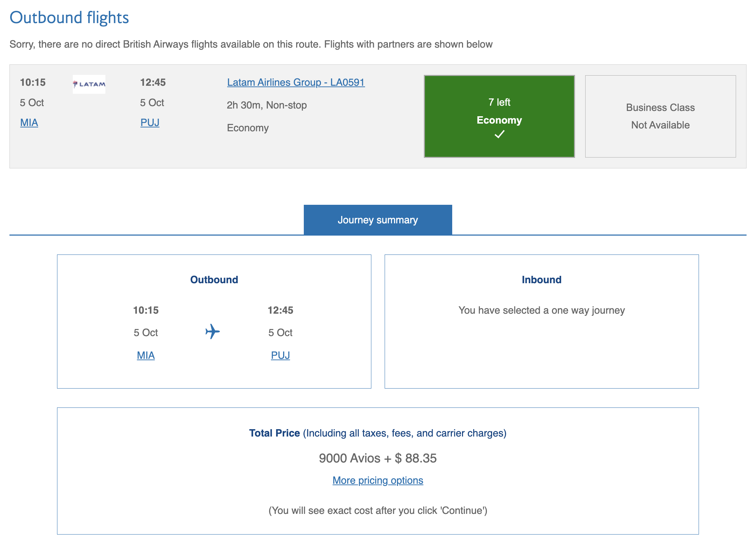Click the MIA link in the Outbound summary
This screenshot has width=756, height=544.
tap(146, 355)
